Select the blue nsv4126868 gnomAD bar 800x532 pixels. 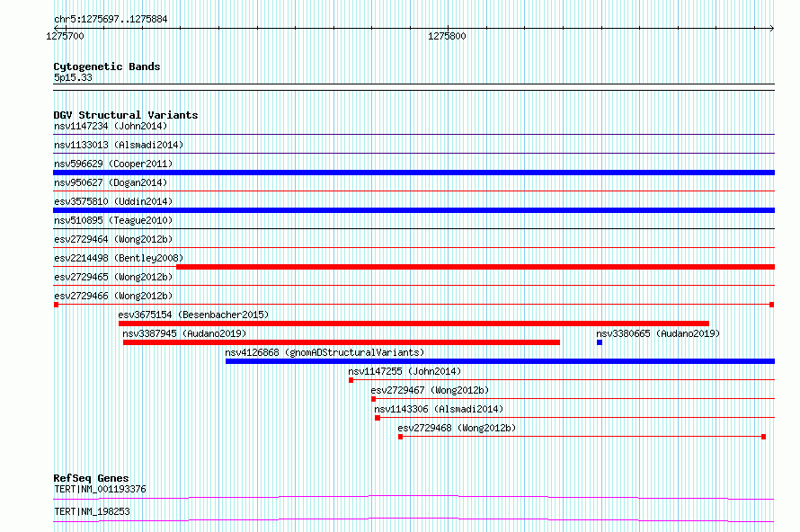point(500,361)
